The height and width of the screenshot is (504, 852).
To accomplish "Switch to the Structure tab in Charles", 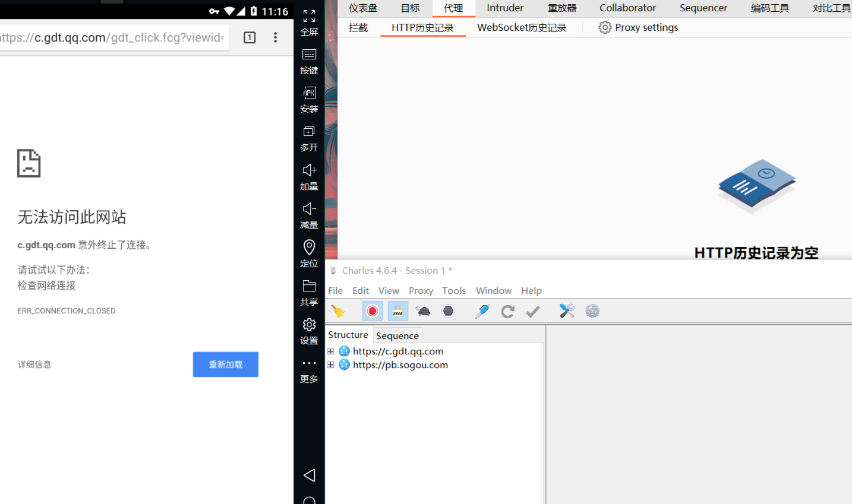I will coord(348,335).
